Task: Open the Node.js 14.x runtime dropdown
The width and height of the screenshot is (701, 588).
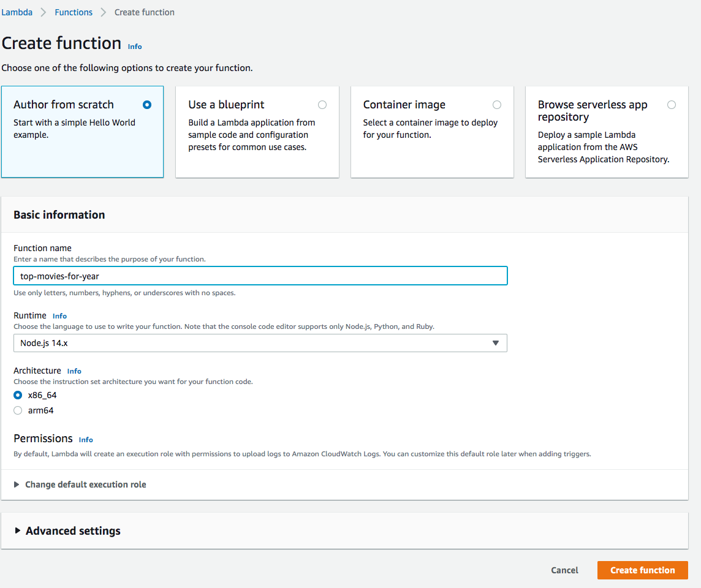Action: pyautogui.click(x=260, y=343)
